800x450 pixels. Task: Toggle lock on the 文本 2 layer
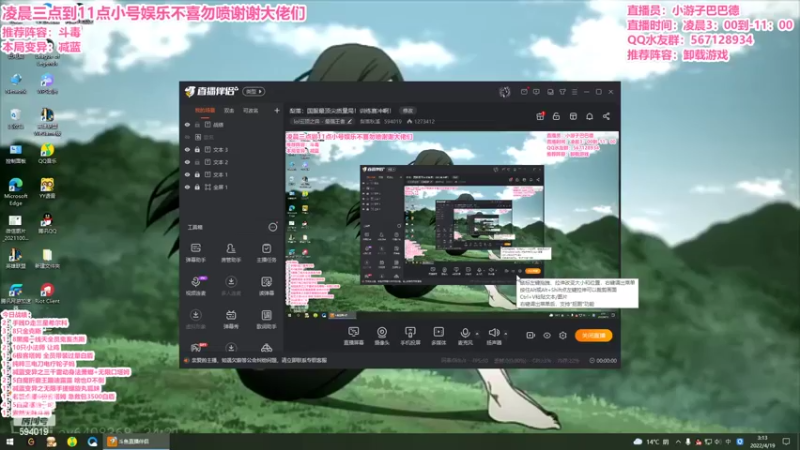tap(197, 162)
